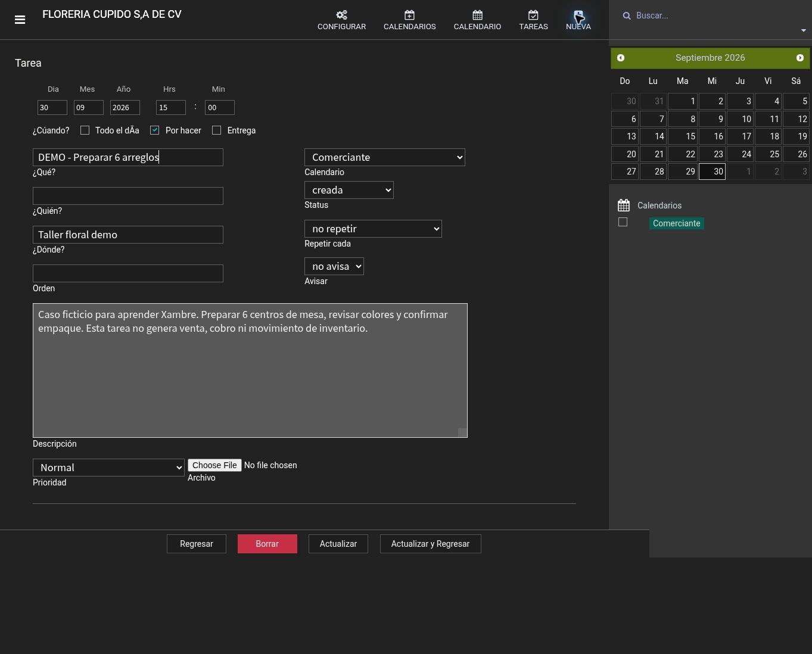Open the Configurar gears icon
Screen dimensions: 812x654
click(x=341, y=15)
